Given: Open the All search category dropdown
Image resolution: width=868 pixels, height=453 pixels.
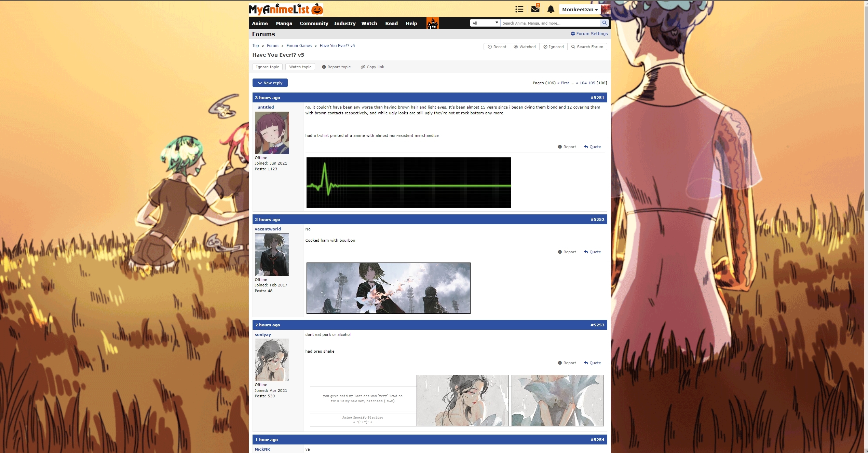Looking at the screenshot, I should 485,23.
